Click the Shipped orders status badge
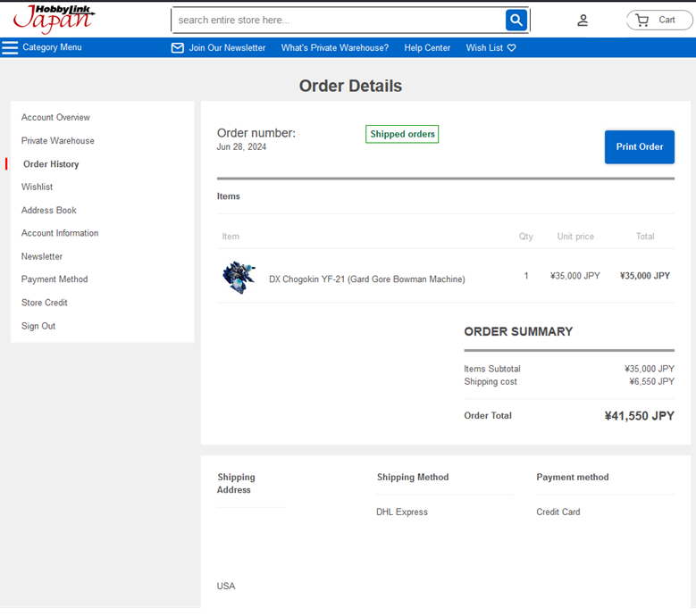Image resolution: width=696 pixels, height=616 pixels. (x=402, y=134)
